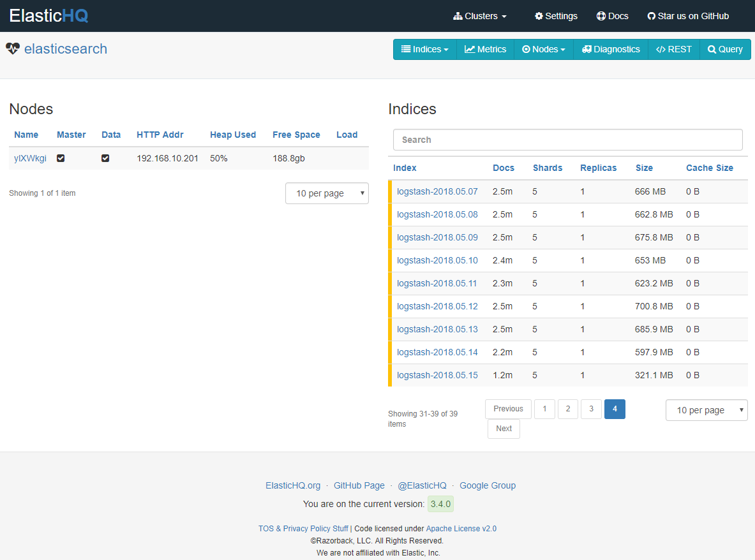This screenshot has width=755, height=560.
Task: Sort indices by Replicas column
Action: [x=599, y=168]
